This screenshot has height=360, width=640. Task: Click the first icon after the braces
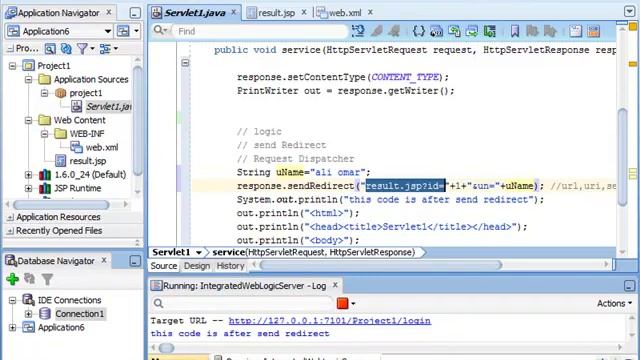(x=436, y=31)
